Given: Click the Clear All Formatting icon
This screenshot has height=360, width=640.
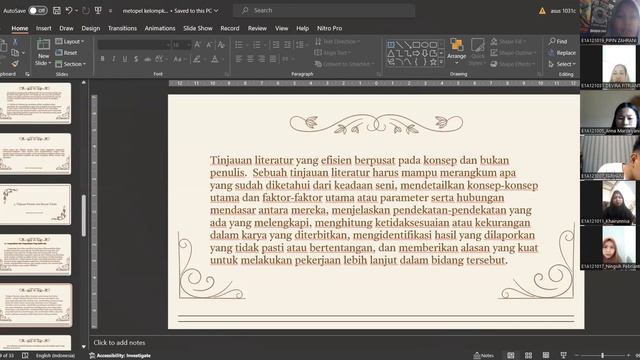Looking at the screenshot, I should tap(221, 44).
